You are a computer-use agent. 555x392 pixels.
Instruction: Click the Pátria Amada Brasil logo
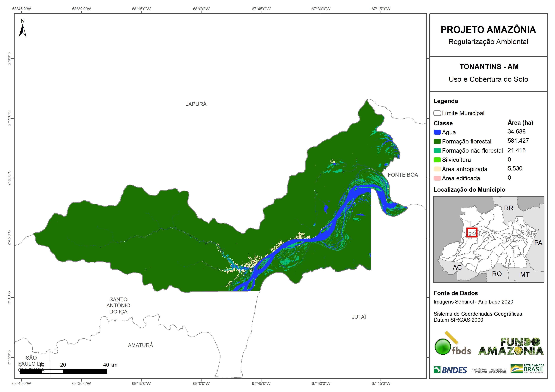527,369
